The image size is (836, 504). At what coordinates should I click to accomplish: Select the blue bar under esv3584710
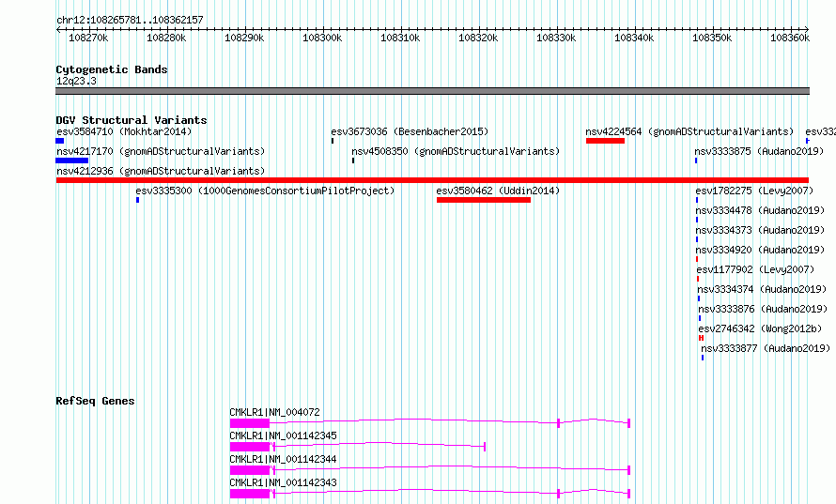[x=60, y=141]
